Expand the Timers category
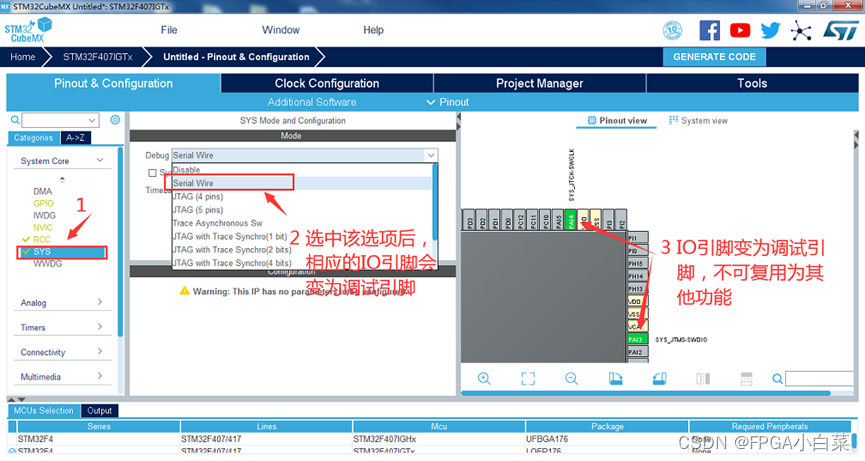This screenshot has width=865, height=461. coord(100,326)
